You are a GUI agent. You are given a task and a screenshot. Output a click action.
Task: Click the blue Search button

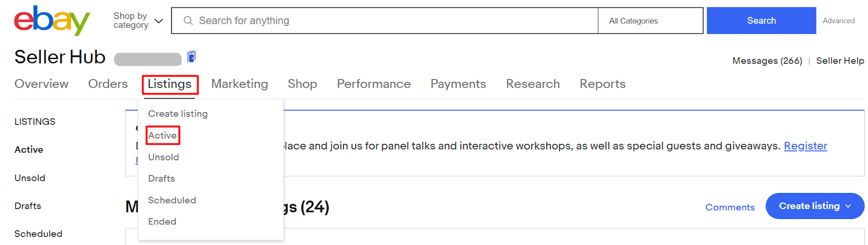click(761, 21)
